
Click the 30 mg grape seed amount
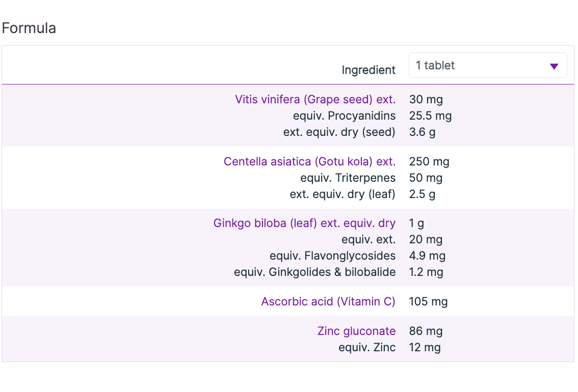(x=426, y=99)
